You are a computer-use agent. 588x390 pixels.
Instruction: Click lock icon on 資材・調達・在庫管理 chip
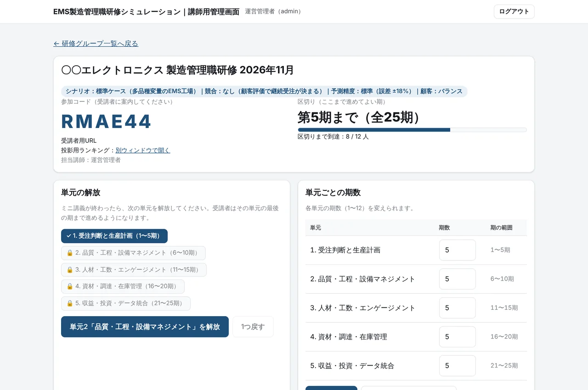[x=70, y=286]
